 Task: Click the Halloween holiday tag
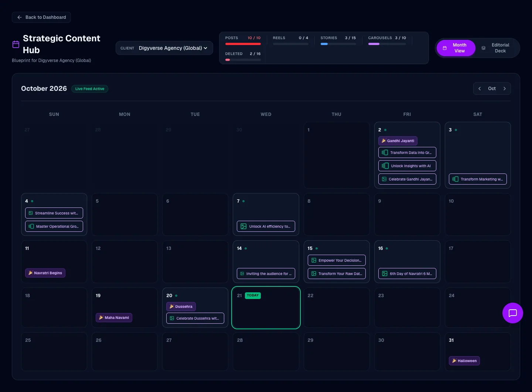(464, 361)
